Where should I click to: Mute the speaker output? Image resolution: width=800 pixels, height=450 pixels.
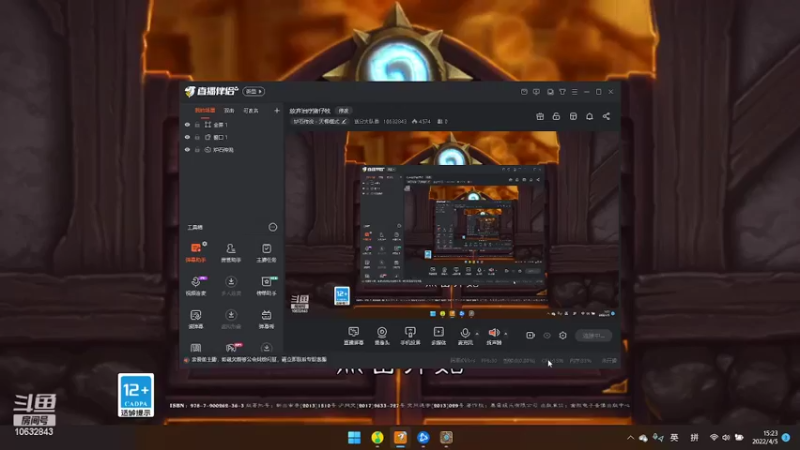493,334
